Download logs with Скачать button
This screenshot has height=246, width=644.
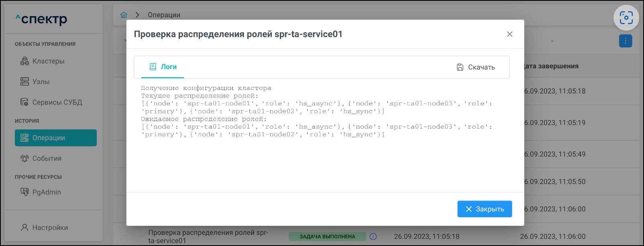[x=476, y=67]
